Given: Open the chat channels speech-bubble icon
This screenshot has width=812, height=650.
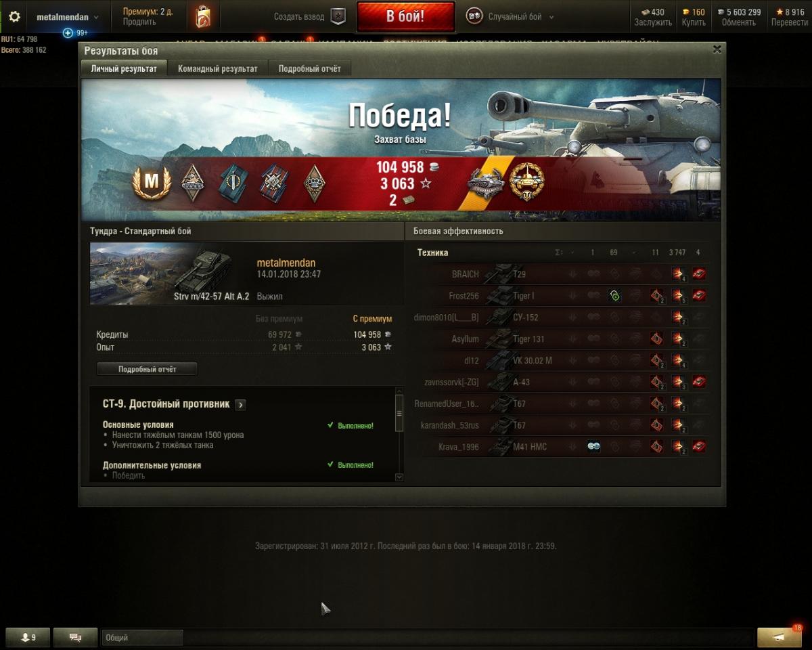Looking at the screenshot, I should [x=75, y=637].
